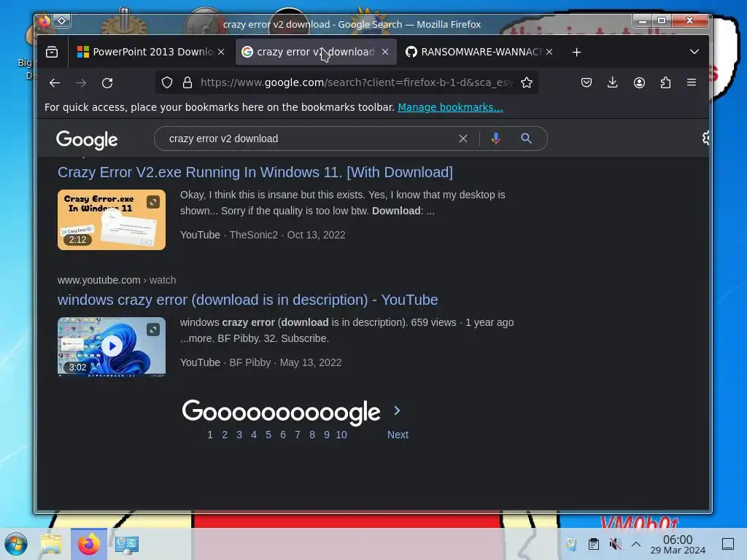Go to results page 9
Viewport: 747px width, 560px height.
326,435
